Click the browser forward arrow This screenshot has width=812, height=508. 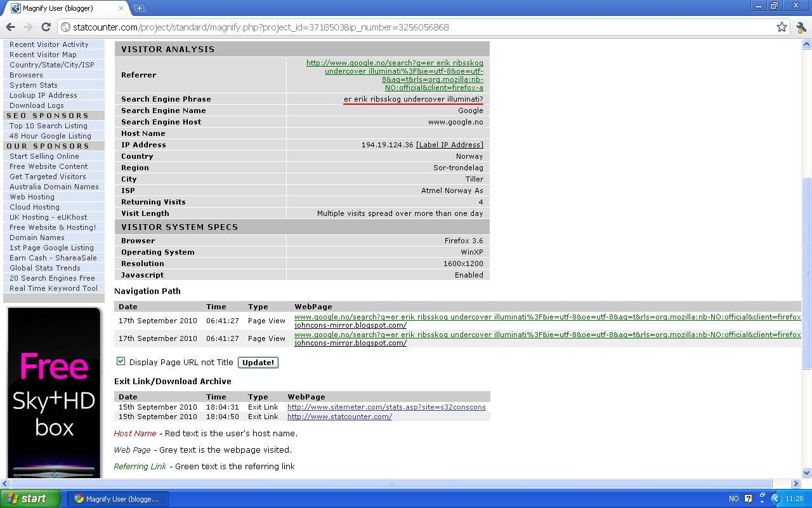(x=28, y=27)
